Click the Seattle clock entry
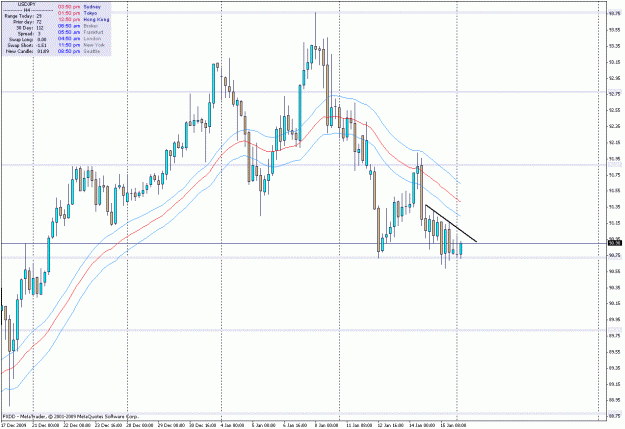625x429 pixels. (79, 51)
